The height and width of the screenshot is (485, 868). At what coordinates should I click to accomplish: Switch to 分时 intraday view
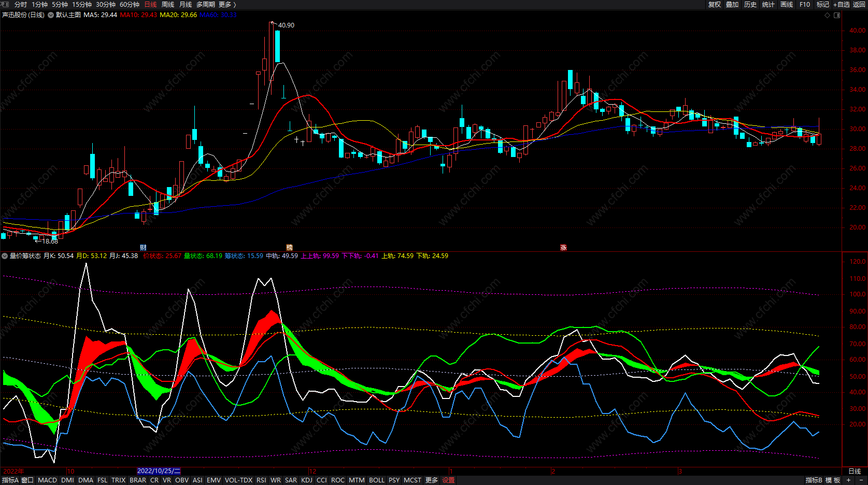(x=21, y=4)
